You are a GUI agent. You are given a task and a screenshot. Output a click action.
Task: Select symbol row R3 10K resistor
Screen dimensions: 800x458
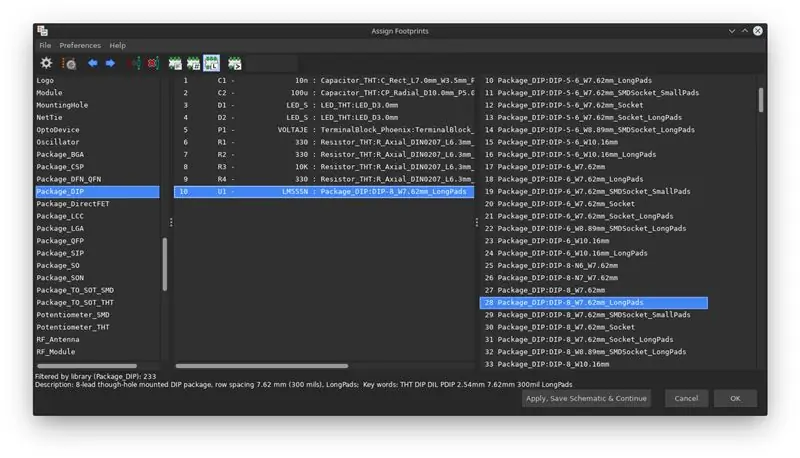[324, 167]
